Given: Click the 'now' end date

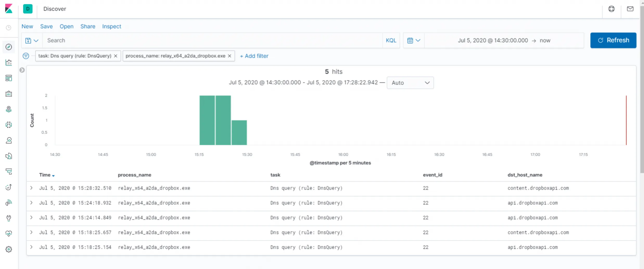Looking at the screenshot, I should click(x=545, y=41).
